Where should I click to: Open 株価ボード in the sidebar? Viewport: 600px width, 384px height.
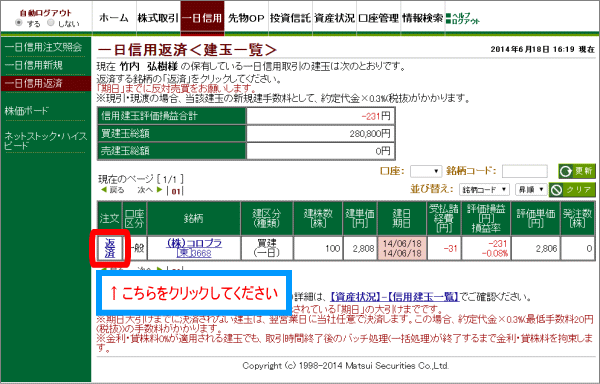tap(27, 111)
